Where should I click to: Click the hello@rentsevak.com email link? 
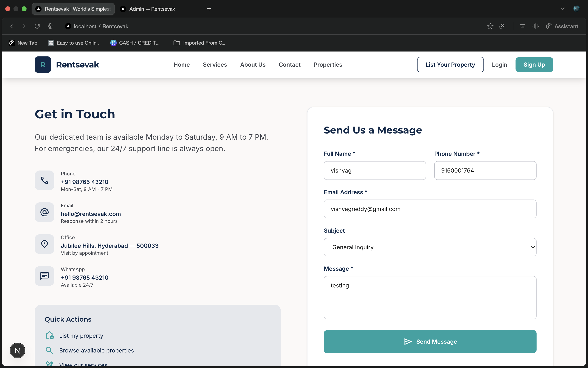point(91,214)
